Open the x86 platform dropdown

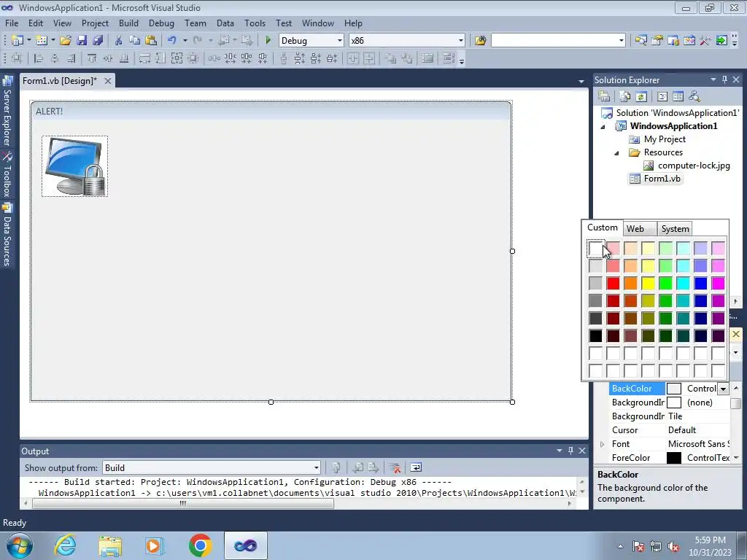(461, 41)
